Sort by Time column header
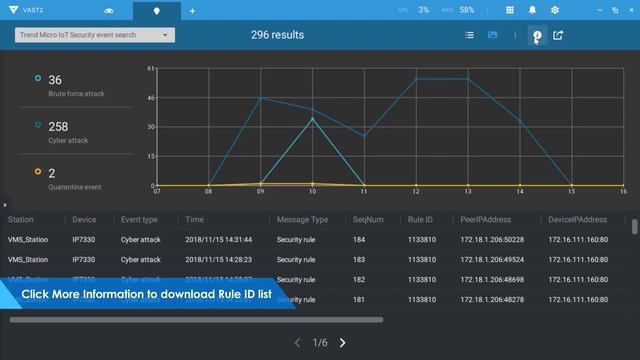The image size is (640, 360). coord(194,220)
